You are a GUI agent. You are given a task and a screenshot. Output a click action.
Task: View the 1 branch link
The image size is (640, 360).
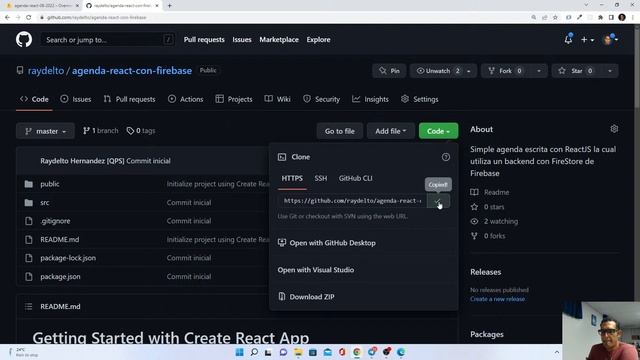click(x=100, y=131)
